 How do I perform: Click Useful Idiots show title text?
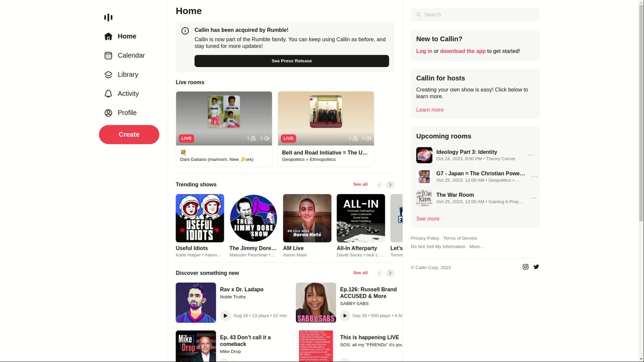(192, 248)
